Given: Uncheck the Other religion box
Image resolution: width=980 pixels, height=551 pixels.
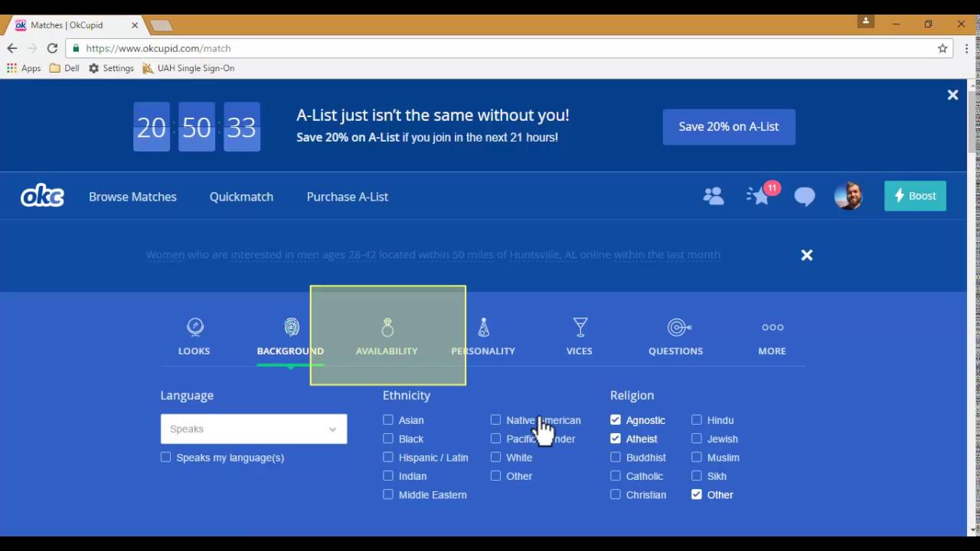Looking at the screenshot, I should pyautogui.click(x=697, y=494).
